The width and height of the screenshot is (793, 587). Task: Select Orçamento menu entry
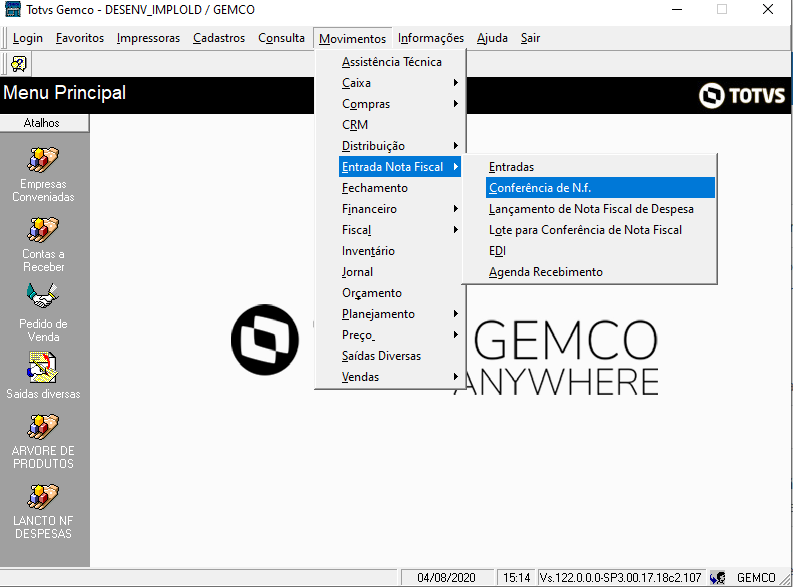[400, 293]
